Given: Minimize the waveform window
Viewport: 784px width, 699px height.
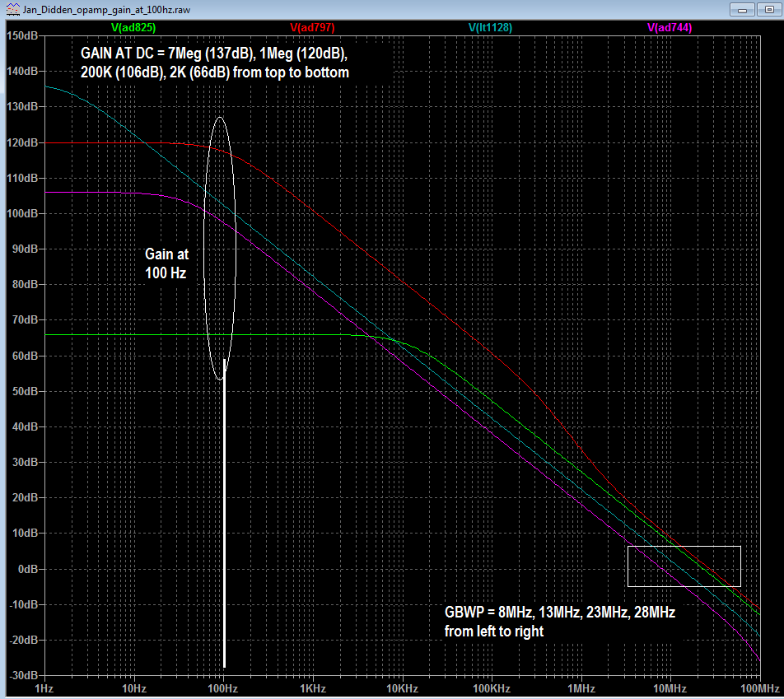Looking at the screenshot, I should [742, 10].
